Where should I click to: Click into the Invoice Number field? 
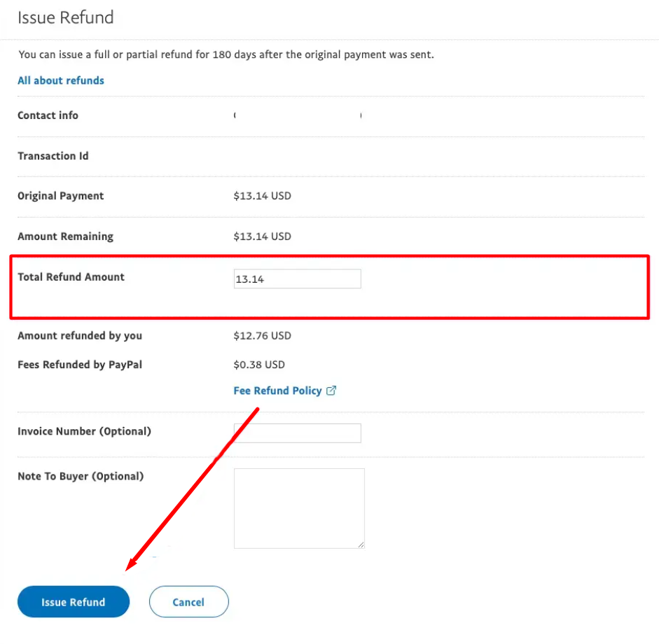point(297,433)
